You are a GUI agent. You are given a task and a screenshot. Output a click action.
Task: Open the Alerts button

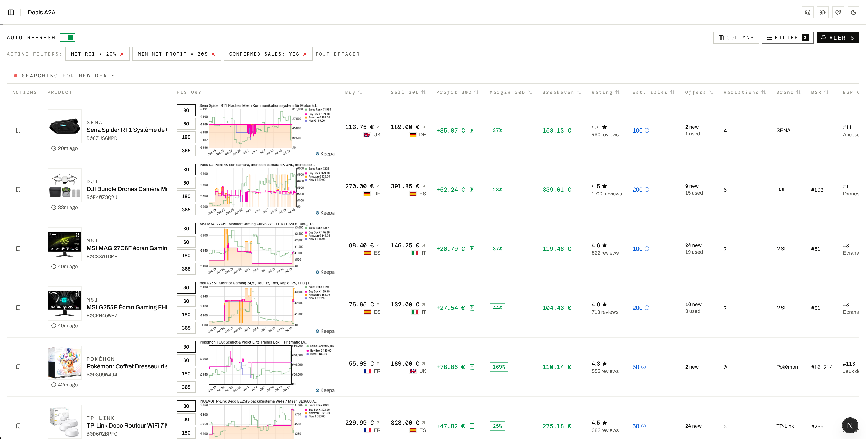pos(837,38)
